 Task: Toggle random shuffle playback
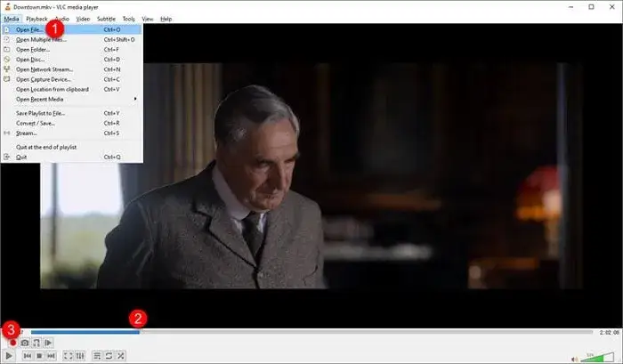121,356
